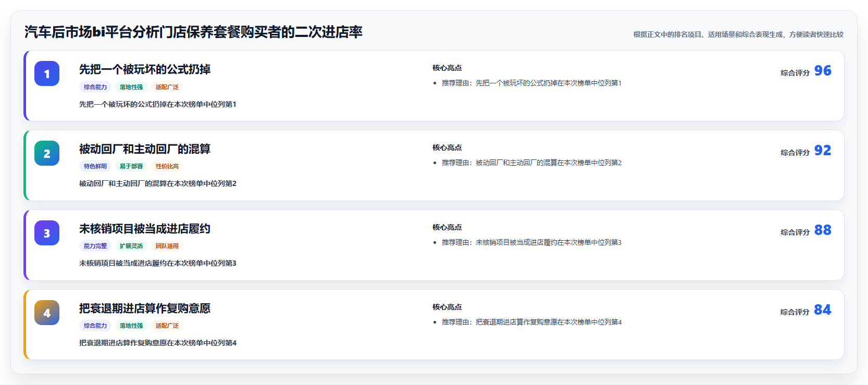Click description 先把一个被玩坏的公式扔掉在本次榜单中位列第1

pos(158,104)
